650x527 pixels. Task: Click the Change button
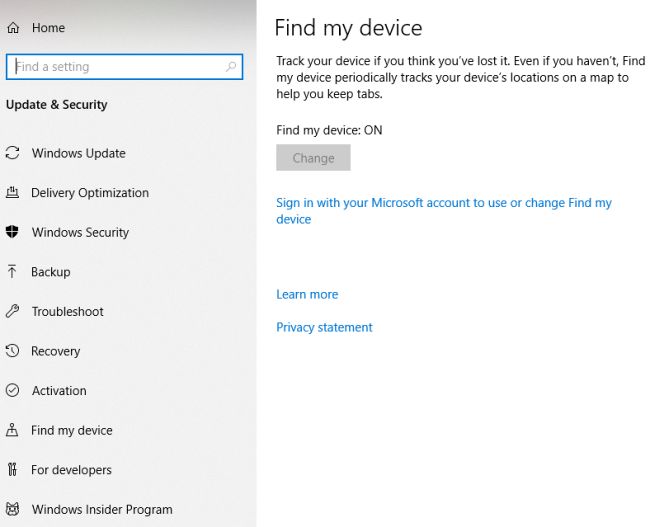(x=313, y=158)
